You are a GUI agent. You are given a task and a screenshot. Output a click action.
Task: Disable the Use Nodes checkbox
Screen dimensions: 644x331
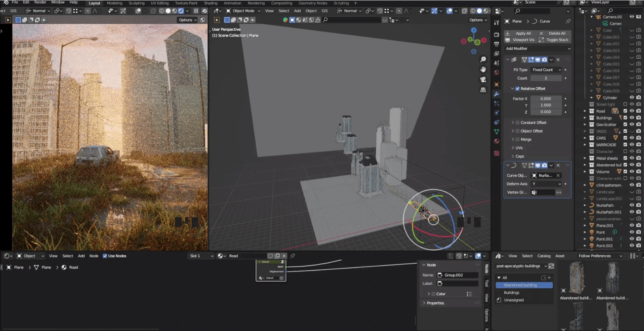pyautogui.click(x=105, y=256)
